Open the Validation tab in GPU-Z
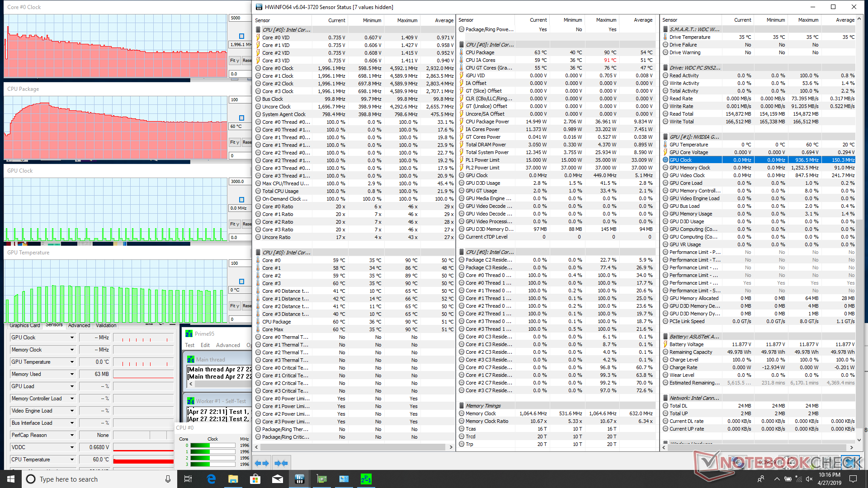 click(106, 325)
